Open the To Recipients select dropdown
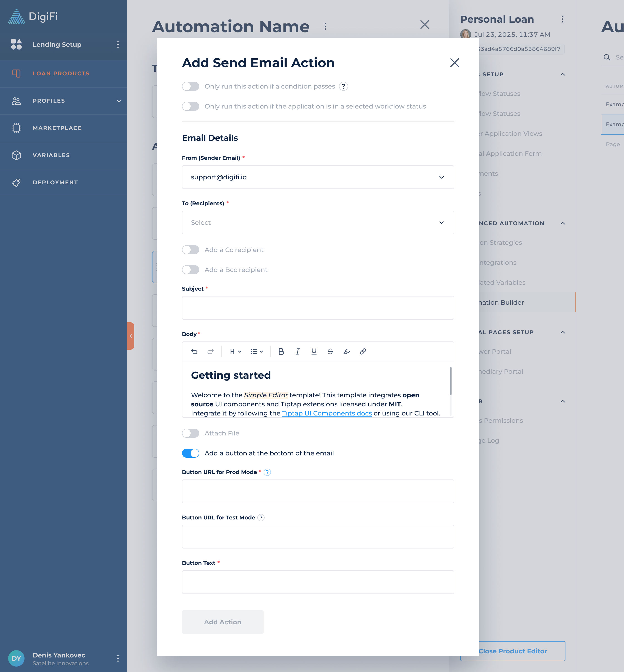624x672 pixels. click(318, 222)
